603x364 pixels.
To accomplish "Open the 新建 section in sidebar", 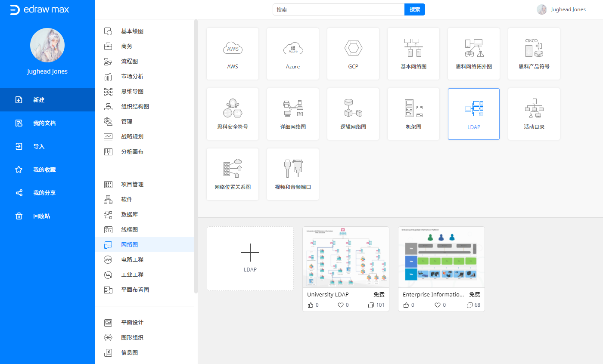I will point(47,100).
